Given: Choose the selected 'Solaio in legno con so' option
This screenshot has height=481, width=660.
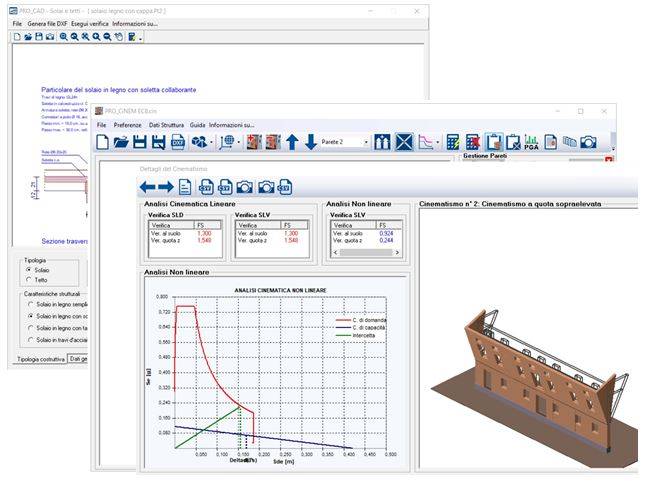Looking at the screenshot, I should pyautogui.click(x=30, y=316).
